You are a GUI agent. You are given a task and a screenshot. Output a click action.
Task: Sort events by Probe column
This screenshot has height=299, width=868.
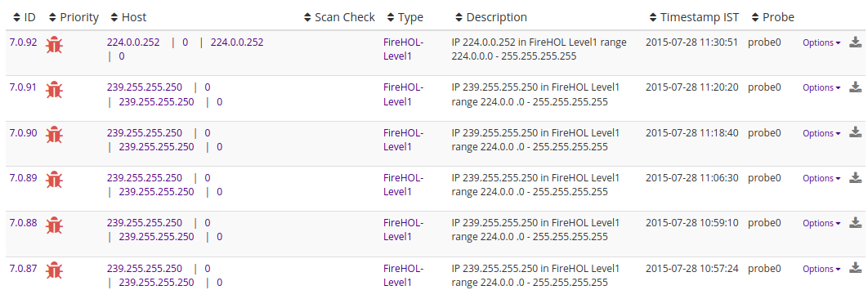tap(773, 17)
